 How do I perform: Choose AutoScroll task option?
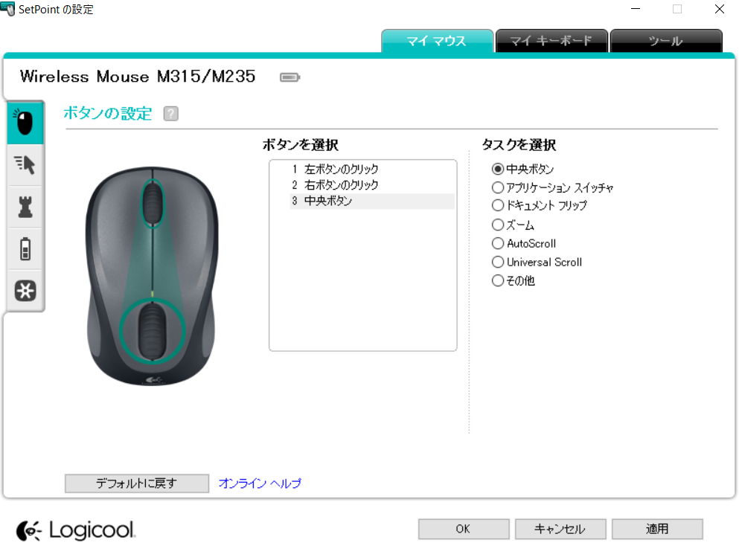[x=524, y=243]
